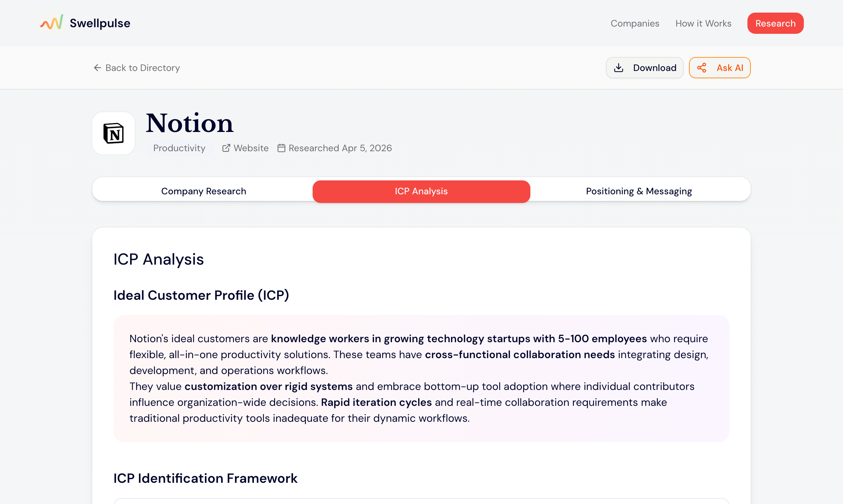Click the back arrow icon
The width and height of the screenshot is (843, 504).
click(97, 68)
